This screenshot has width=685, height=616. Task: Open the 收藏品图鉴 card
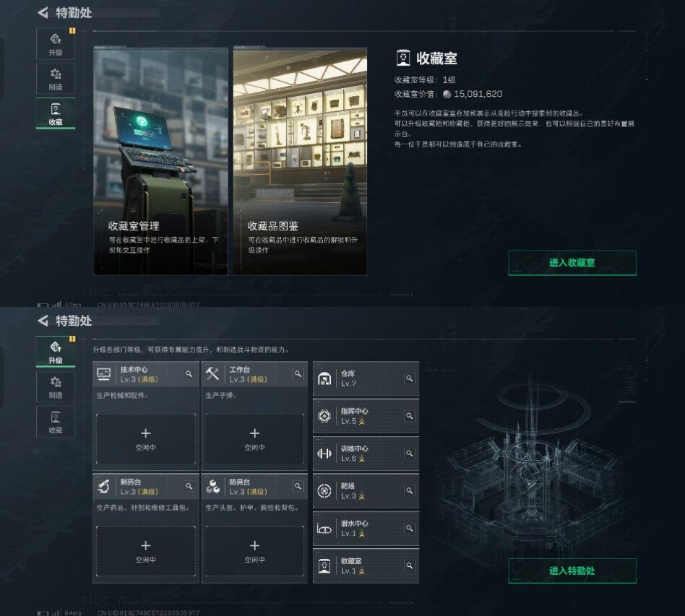point(300,161)
